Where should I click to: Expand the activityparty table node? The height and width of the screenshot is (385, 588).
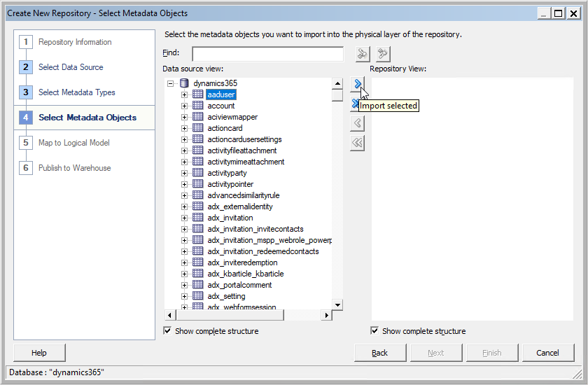pyautogui.click(x=185, y=173)
